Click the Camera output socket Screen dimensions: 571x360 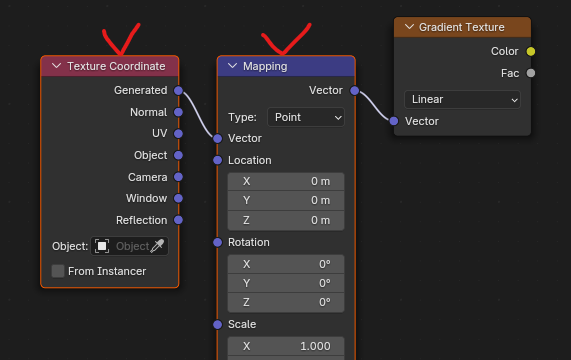coord(178,177)
